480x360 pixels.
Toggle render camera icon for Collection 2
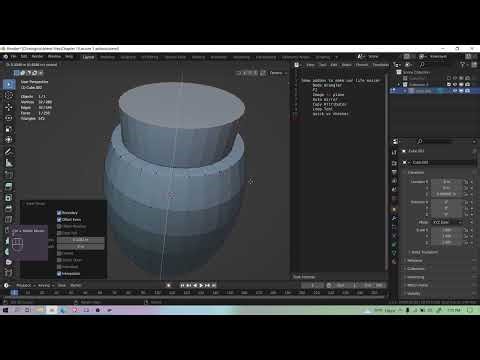pos(468,84)
